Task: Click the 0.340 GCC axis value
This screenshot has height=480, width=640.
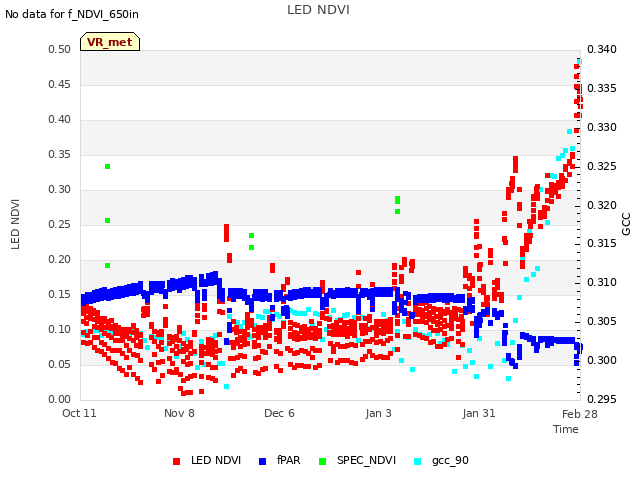Action: [602, 50]
